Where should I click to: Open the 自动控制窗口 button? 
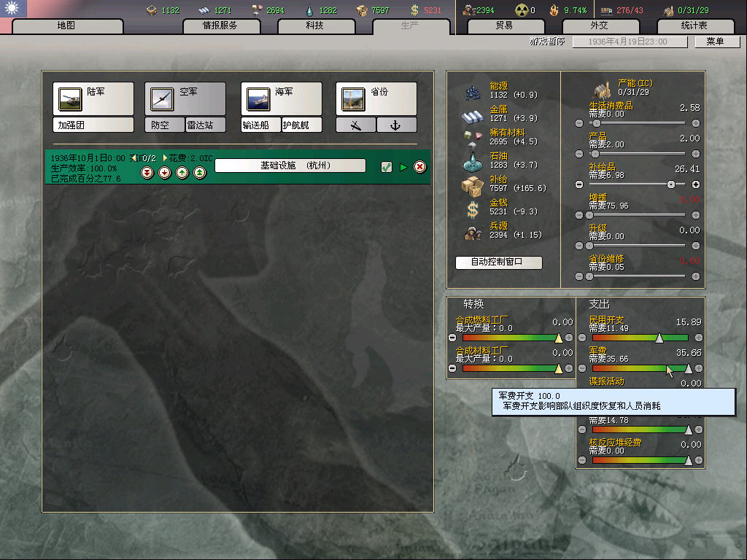point(499,262)
